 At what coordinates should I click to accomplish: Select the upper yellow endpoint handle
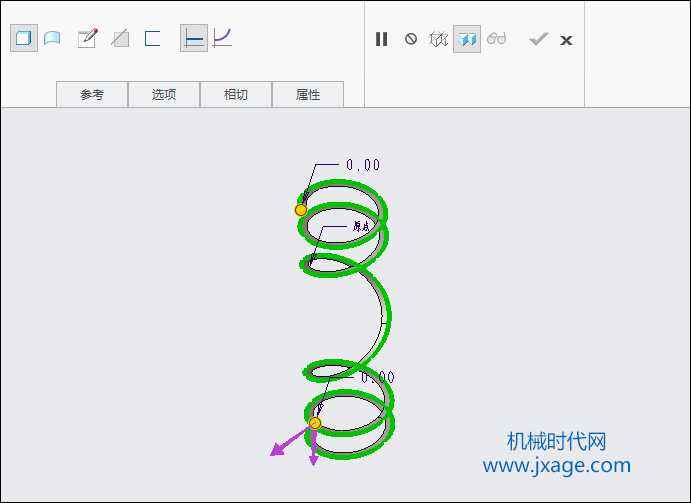301,210
